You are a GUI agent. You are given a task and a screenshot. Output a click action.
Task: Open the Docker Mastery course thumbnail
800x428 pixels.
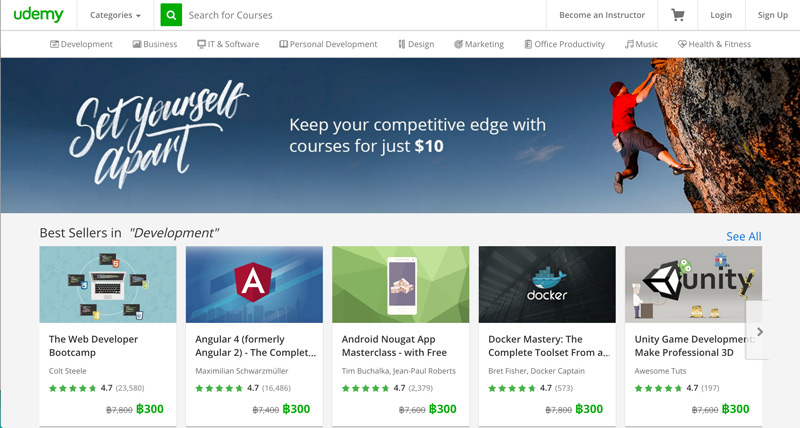pos(547,284)
